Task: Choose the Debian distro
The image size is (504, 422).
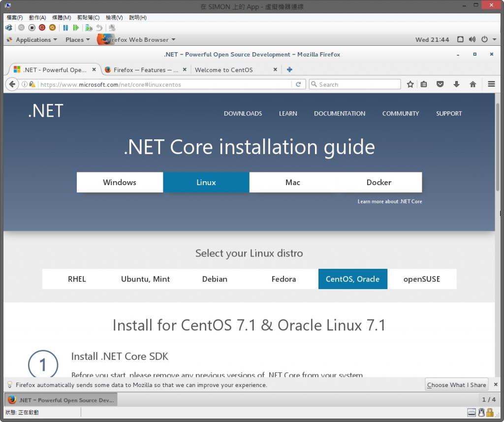Action: point(215,279)
